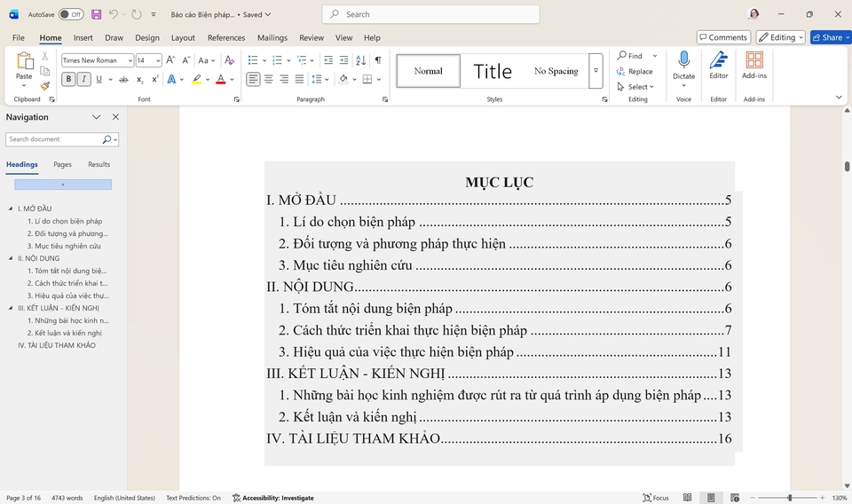Open the font name dropdown

click(x=130, y=60)
